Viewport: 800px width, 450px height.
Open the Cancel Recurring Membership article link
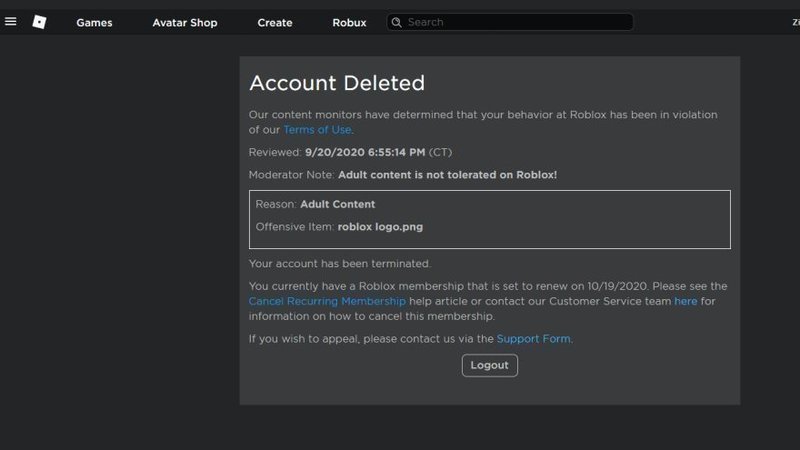click(327, 301)
